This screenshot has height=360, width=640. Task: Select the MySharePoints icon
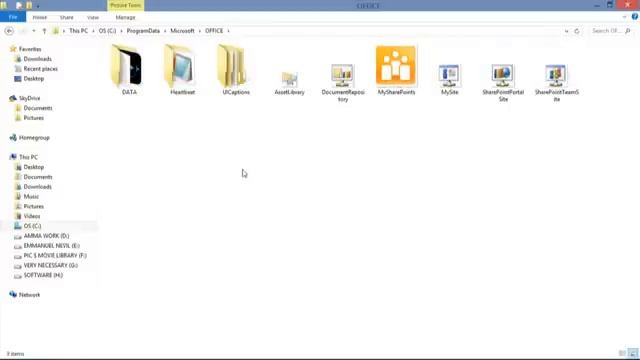[x=396, y=70]
